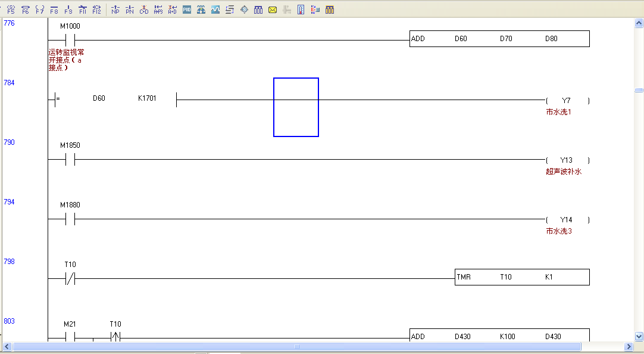Select the TMR T10 K1 instruction block

coord(522,277)
